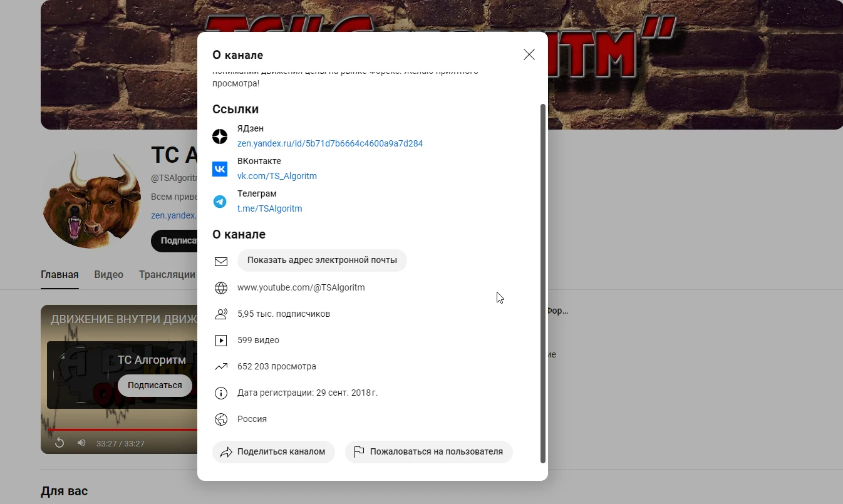This screenshot has width=843, height=504.
Task: Click the dialog's vertical scrollbar
Action: pos(543,284)
